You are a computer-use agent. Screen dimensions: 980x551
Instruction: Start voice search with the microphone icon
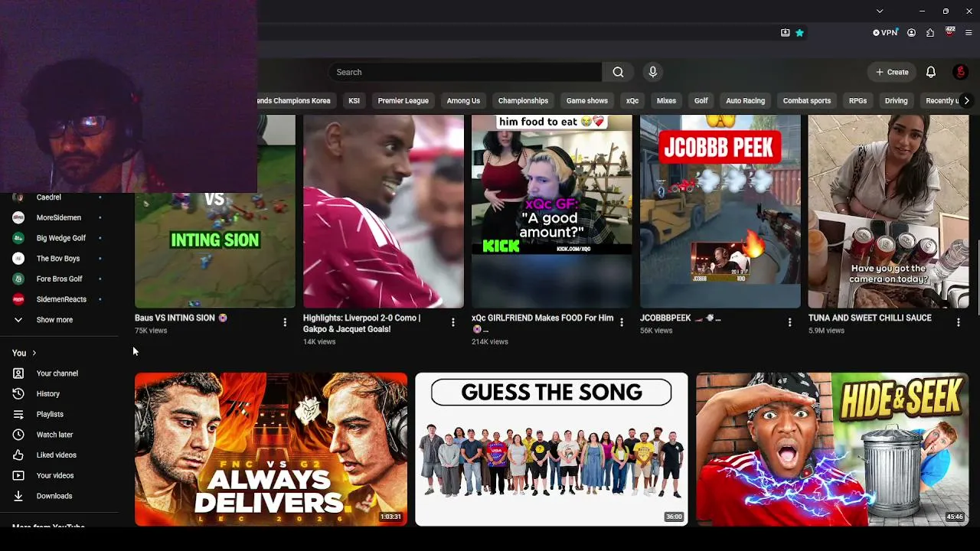click(652, 72)
